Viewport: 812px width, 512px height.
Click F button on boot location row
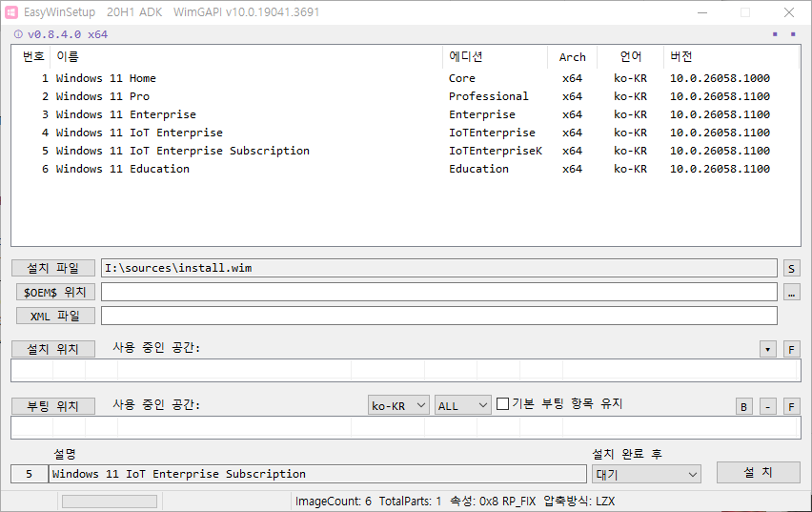pos(791,406)
